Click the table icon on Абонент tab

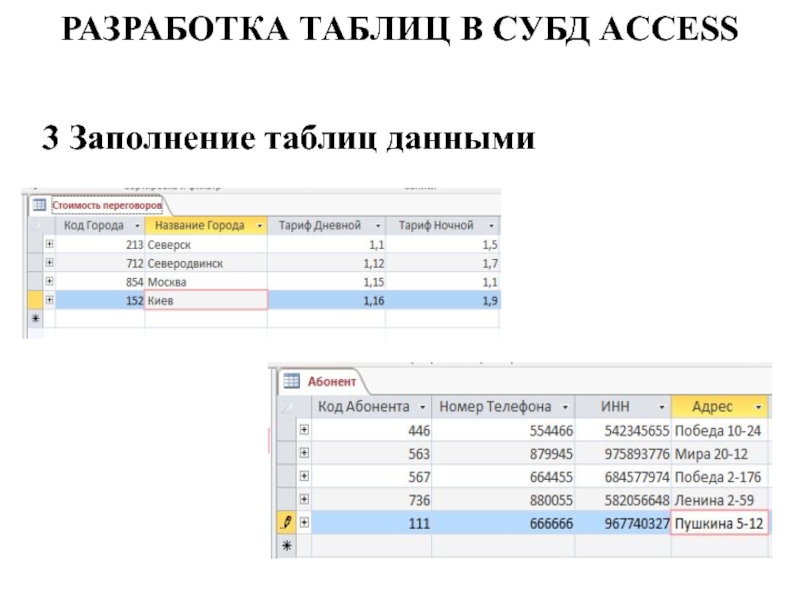tap(292, 381)
